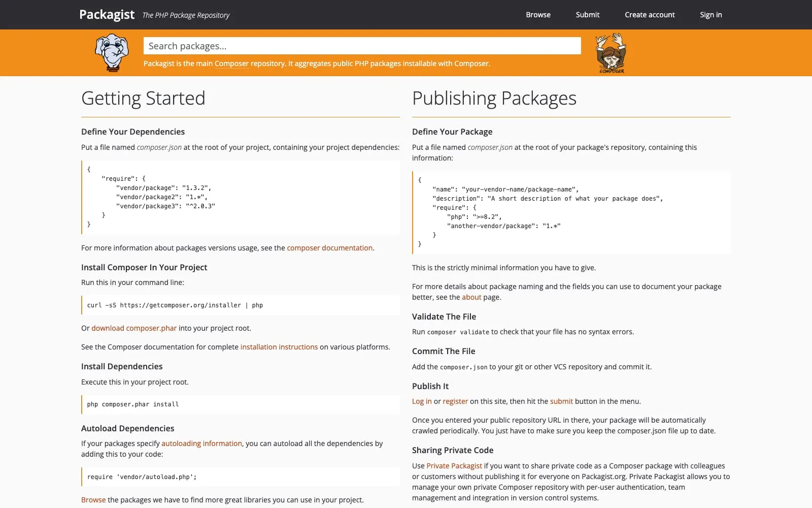
Task: Click 'The PHP Package Repository' tagline
Action: tap(186, 15)
